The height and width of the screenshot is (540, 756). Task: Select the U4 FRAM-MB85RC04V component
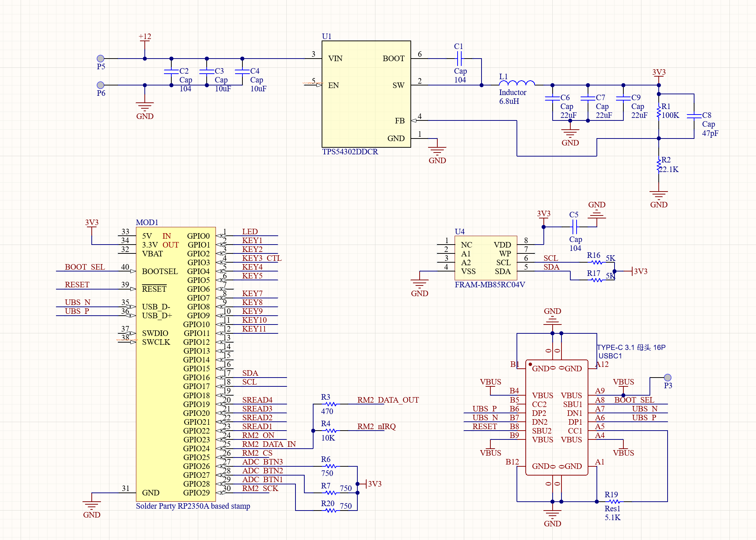pyautogui.click(x=486, y=258)
